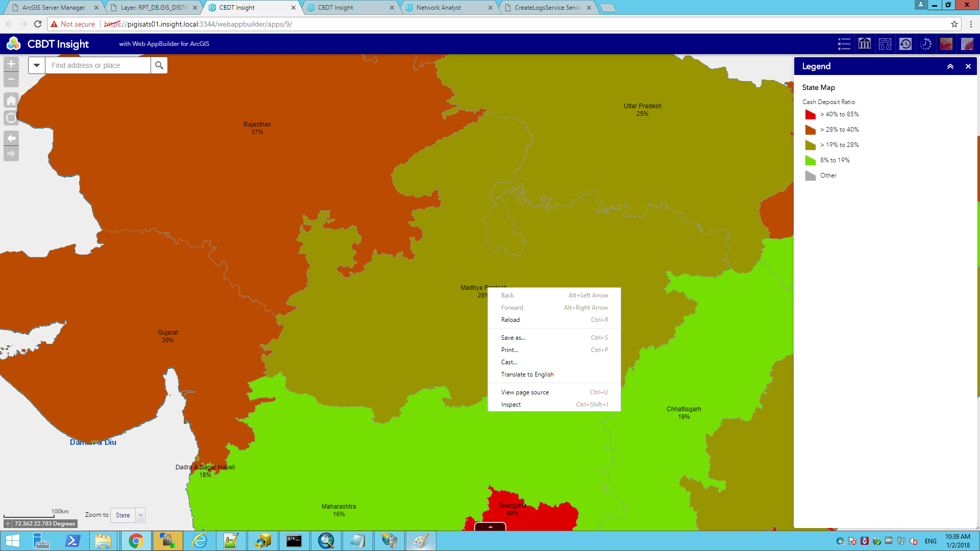Click the Maharashtra 16% map label

(339, 510)
